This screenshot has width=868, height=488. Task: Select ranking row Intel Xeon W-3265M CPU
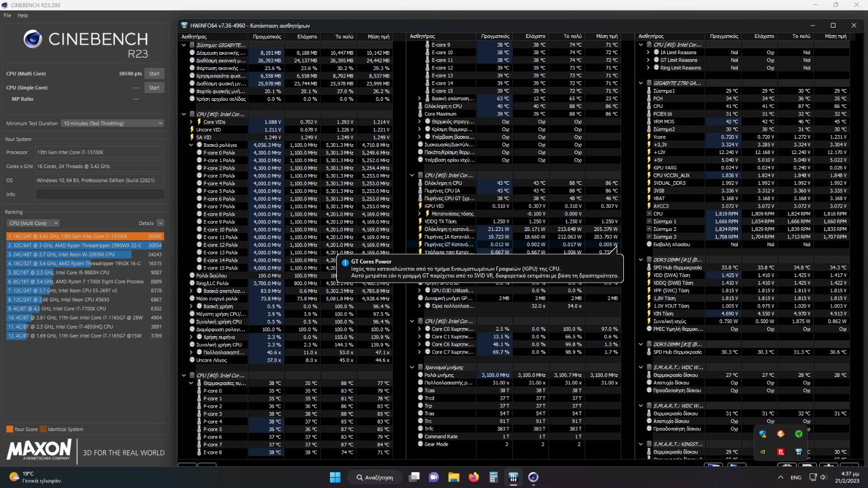point(85,254)
